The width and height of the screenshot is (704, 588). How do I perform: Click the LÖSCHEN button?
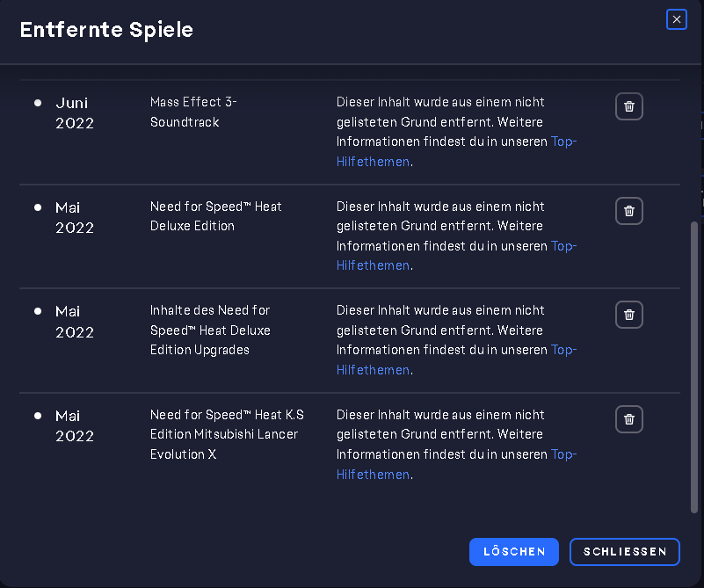514,552
